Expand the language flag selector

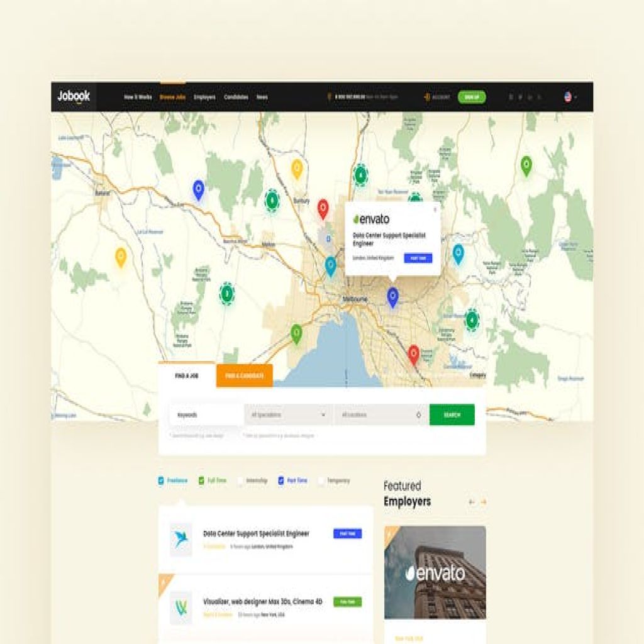pos(570,97)
